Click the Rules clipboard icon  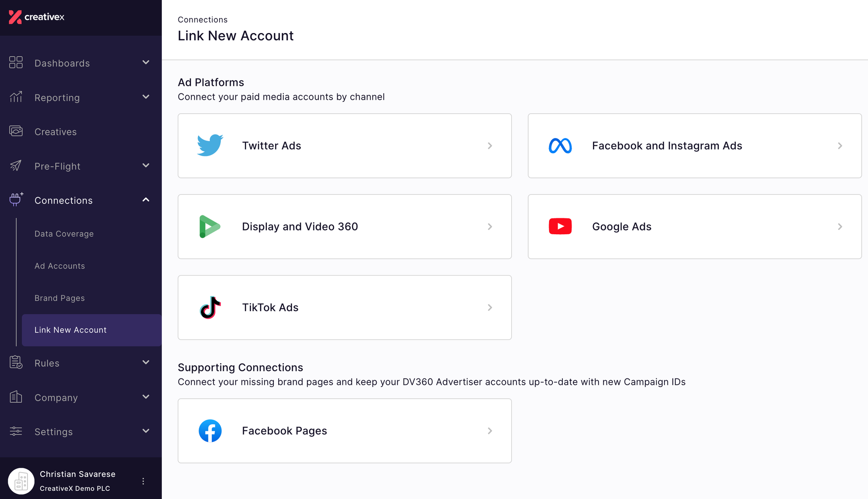pos(16,362)
